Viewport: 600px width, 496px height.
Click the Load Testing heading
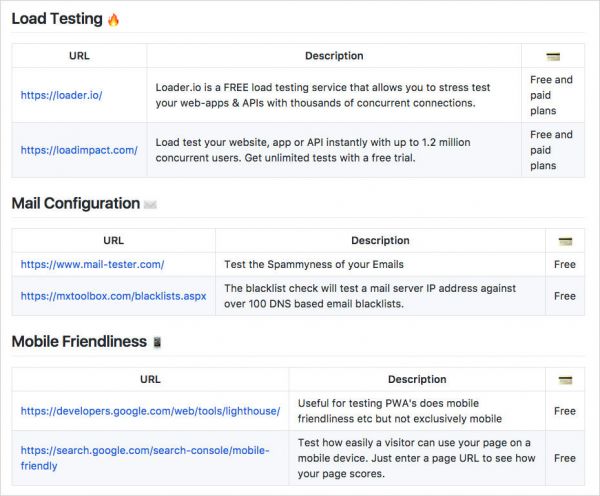pyautogui.click(x=57, y=19)
